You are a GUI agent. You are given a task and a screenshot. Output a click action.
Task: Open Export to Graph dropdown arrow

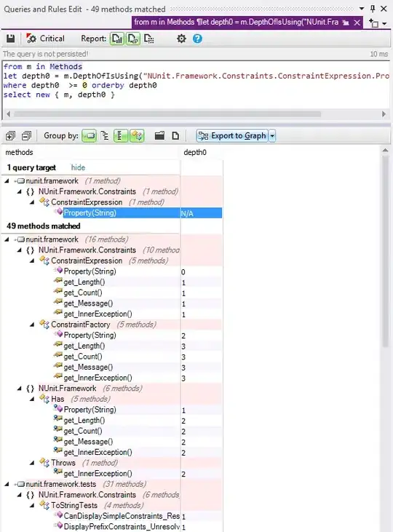coord(272,136)
